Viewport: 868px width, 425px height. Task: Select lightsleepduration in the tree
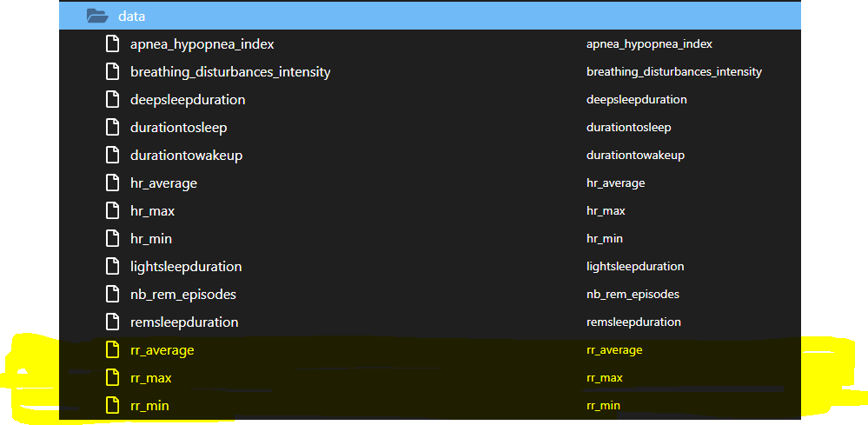click(186, 267)
